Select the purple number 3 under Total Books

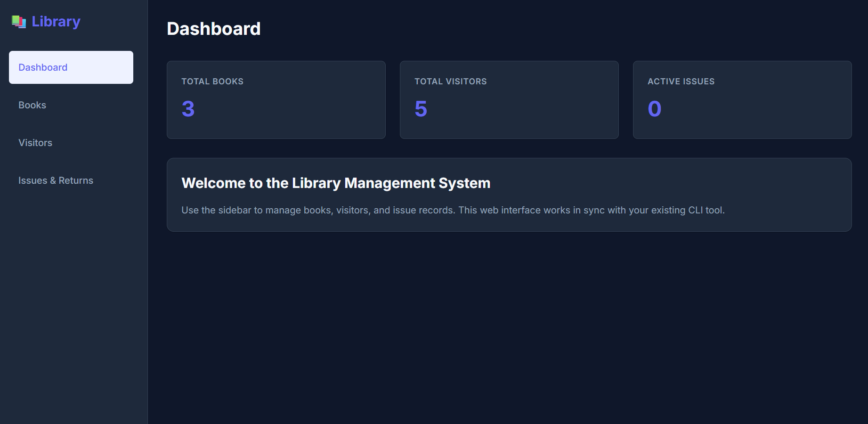click(x=188, y=108)
